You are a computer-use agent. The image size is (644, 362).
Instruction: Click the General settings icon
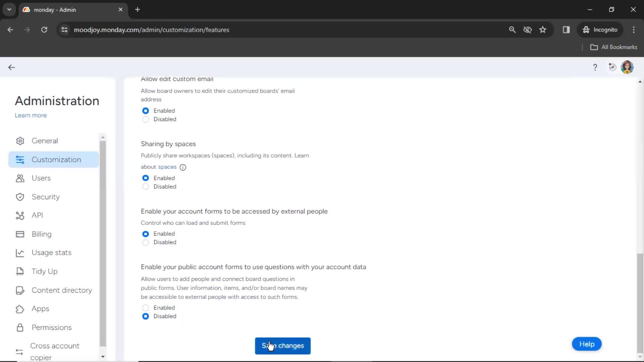coord(20,140)
